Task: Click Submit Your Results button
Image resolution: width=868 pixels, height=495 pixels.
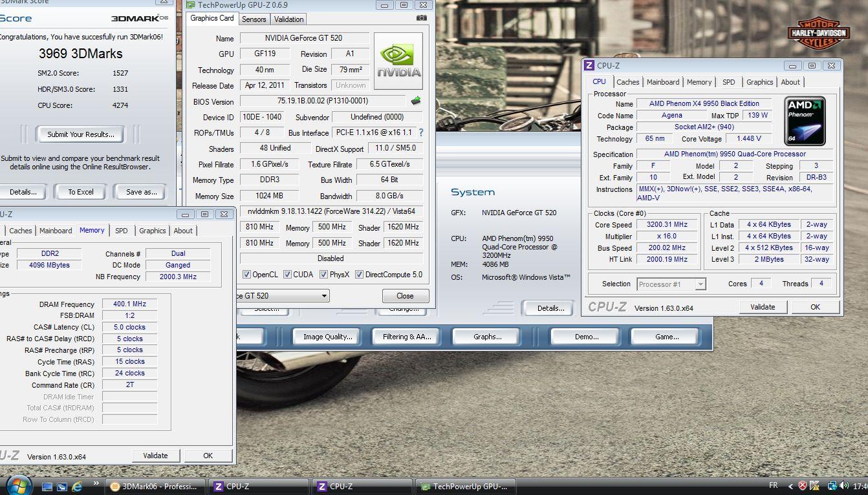Action: pyautogui.click(x=81, y=134)
